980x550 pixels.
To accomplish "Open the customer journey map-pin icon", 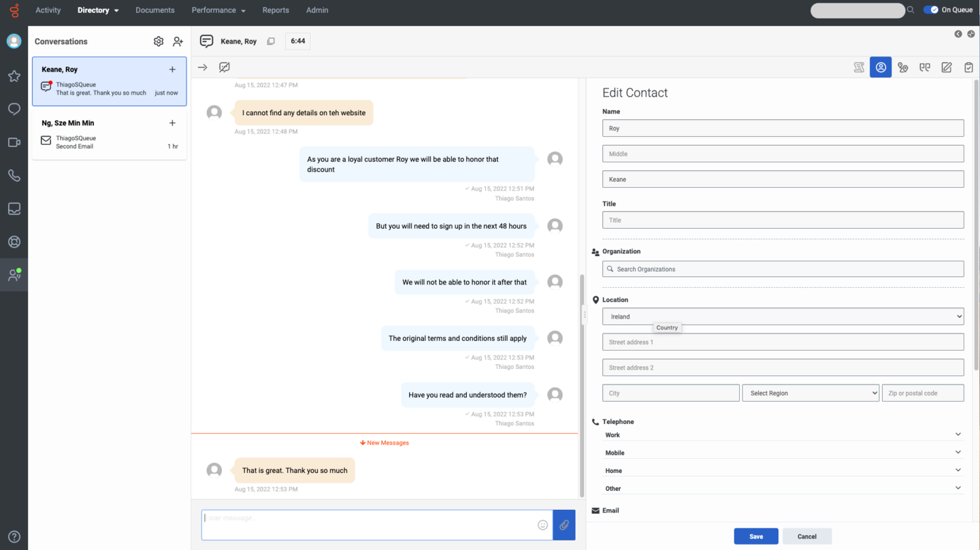I will tap(902, 67).
